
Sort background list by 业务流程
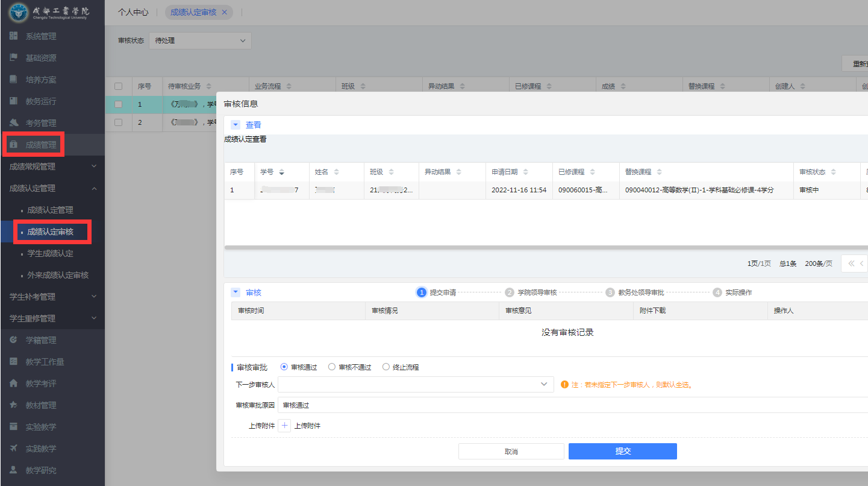point(289,86)
